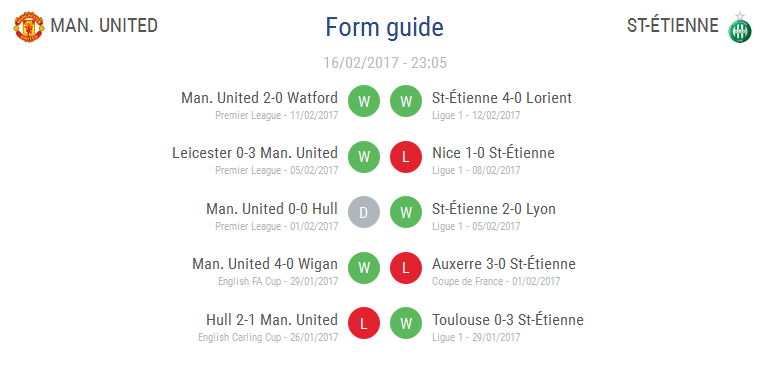This screenshot has width=769, height=371.
Task: Open Leicester 0-3 Man. United match
Action: point(255,153)
